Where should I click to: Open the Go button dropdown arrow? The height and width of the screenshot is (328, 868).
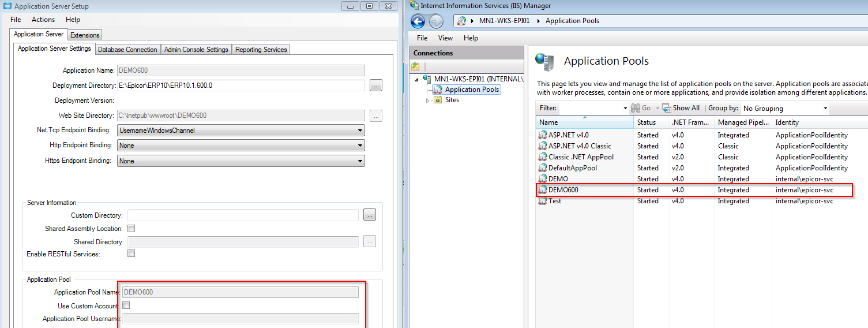click(x=657, y=108)
